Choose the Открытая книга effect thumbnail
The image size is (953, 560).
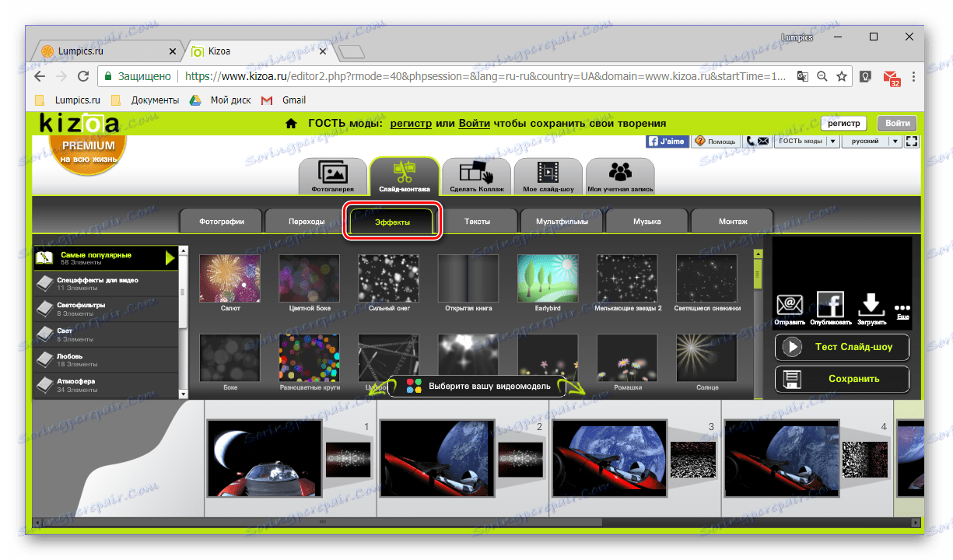coord(468,278)
